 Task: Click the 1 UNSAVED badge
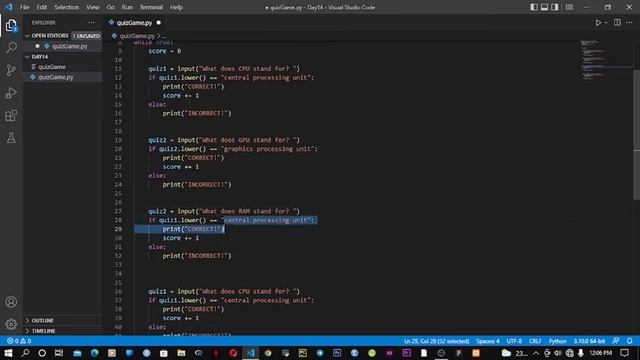pos(87,36)
